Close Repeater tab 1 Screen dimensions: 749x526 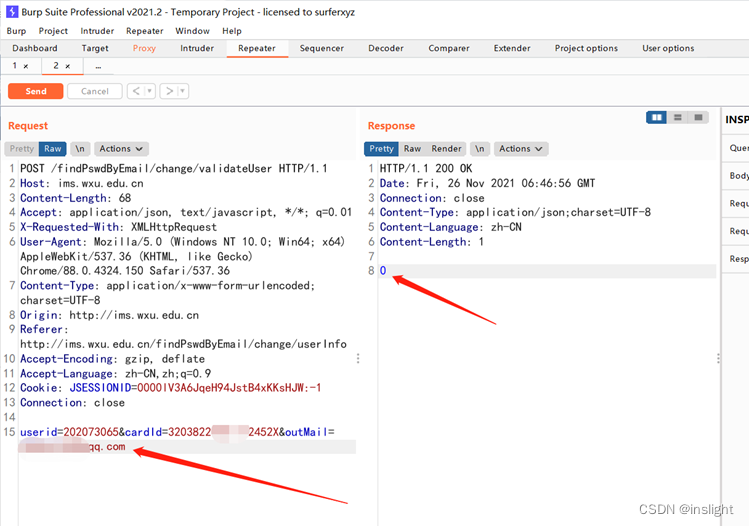[x=26, y=66]
